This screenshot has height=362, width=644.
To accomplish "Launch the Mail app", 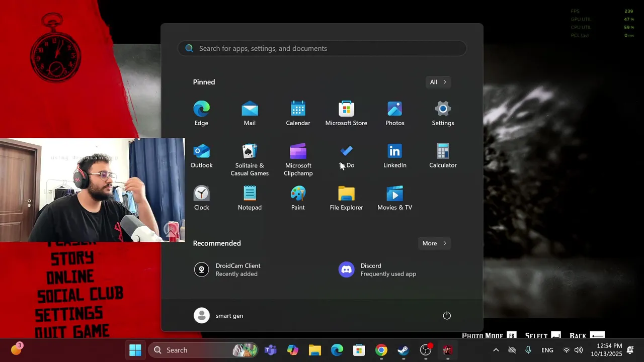I will coord(250,114).
